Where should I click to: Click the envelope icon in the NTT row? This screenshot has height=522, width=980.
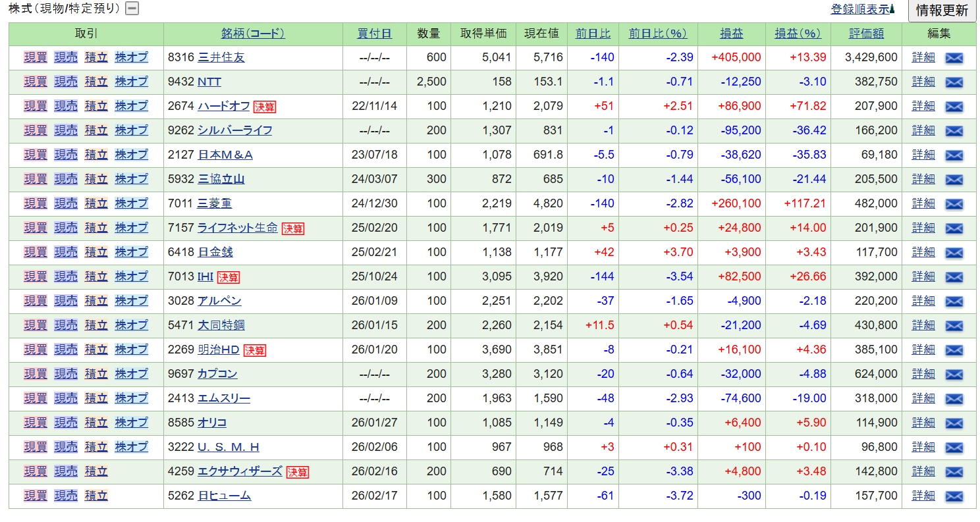954,82
